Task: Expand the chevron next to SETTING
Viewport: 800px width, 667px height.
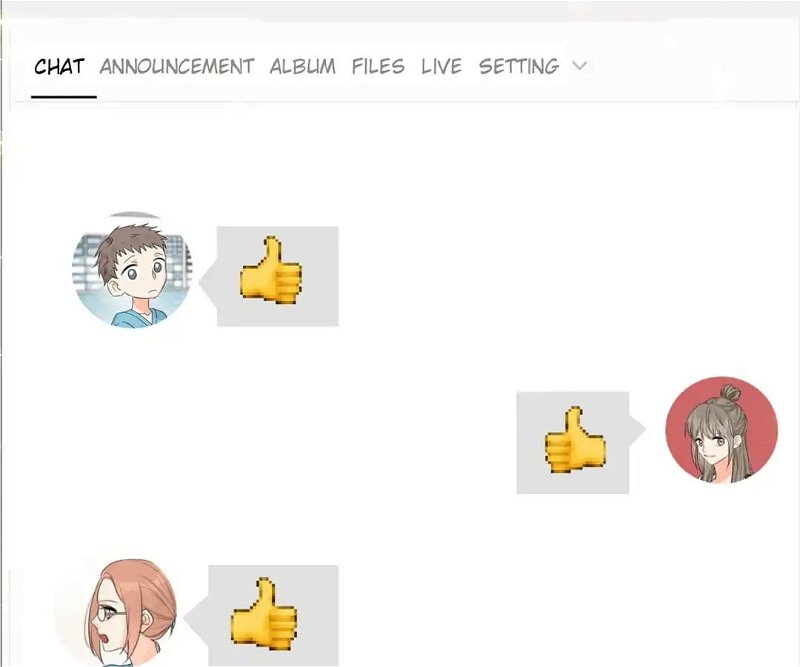Action: coord(580,66)
